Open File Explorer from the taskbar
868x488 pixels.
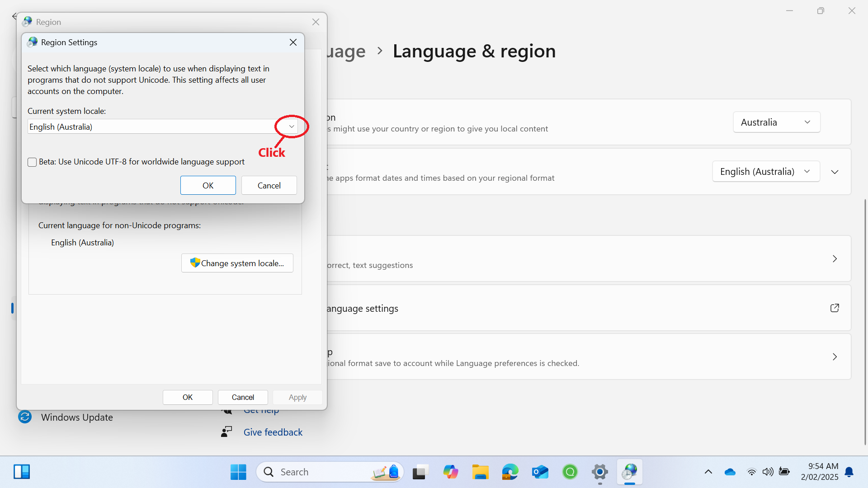tap(480, 472)
